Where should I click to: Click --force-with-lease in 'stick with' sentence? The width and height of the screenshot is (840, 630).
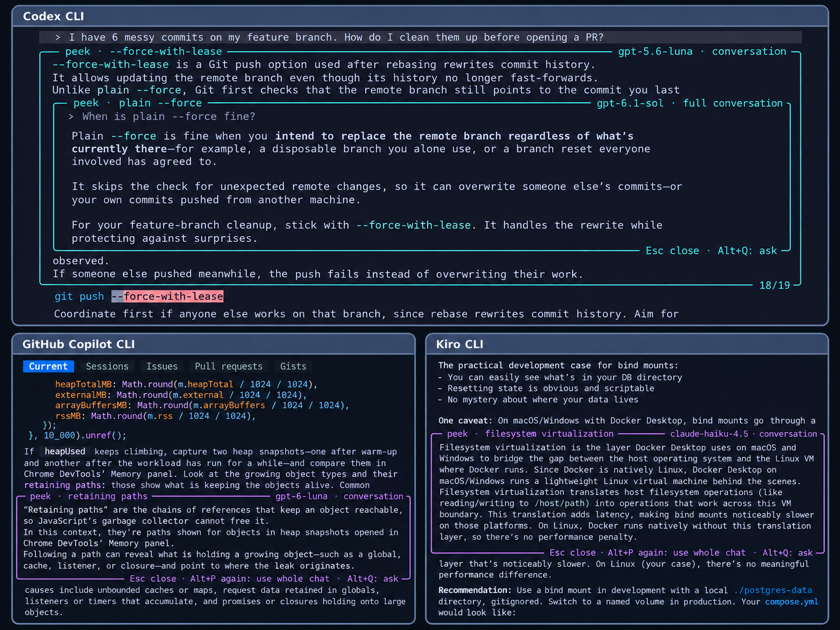414,225
